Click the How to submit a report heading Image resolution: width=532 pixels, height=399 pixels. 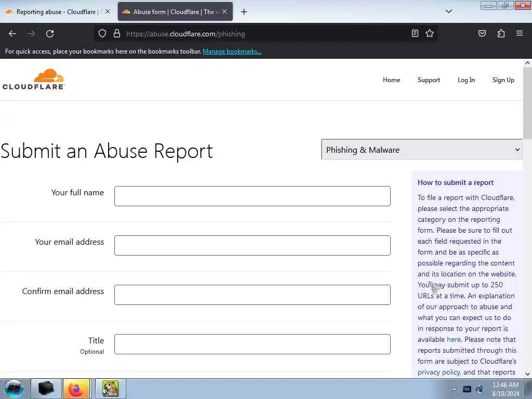click(455, 182)
